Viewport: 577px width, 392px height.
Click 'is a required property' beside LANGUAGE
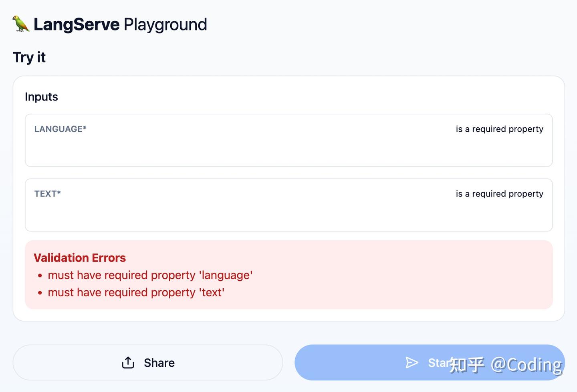pyautogui.click(x=500, y=129)
